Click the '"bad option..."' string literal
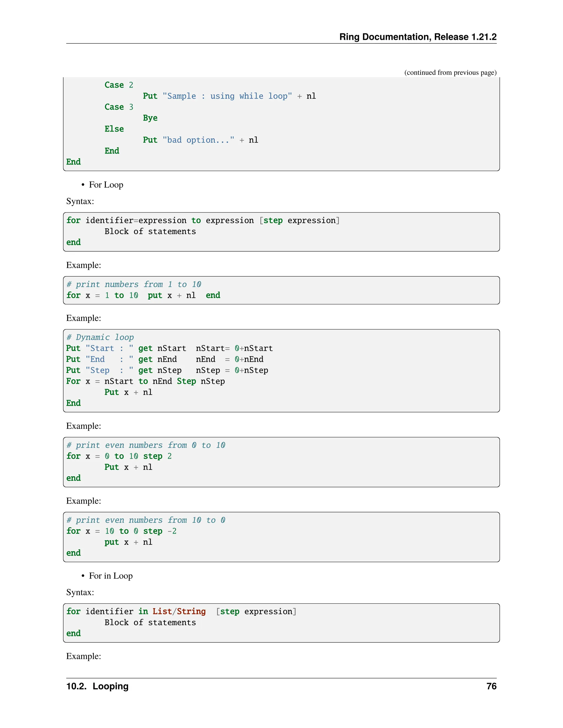 [x=198, y=140]
